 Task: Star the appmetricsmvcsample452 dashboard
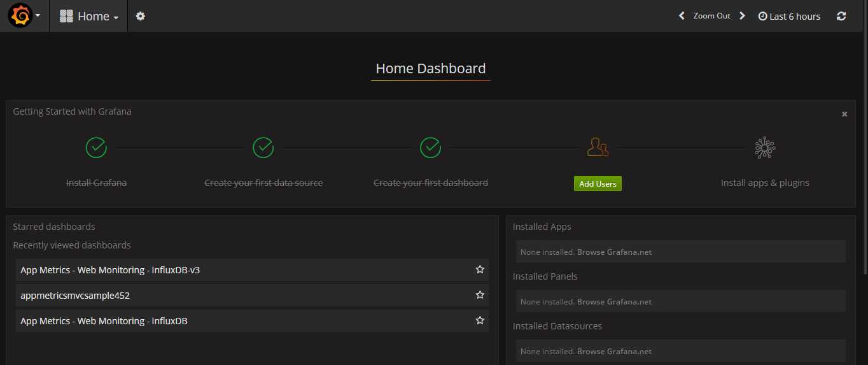pos(480,295)
